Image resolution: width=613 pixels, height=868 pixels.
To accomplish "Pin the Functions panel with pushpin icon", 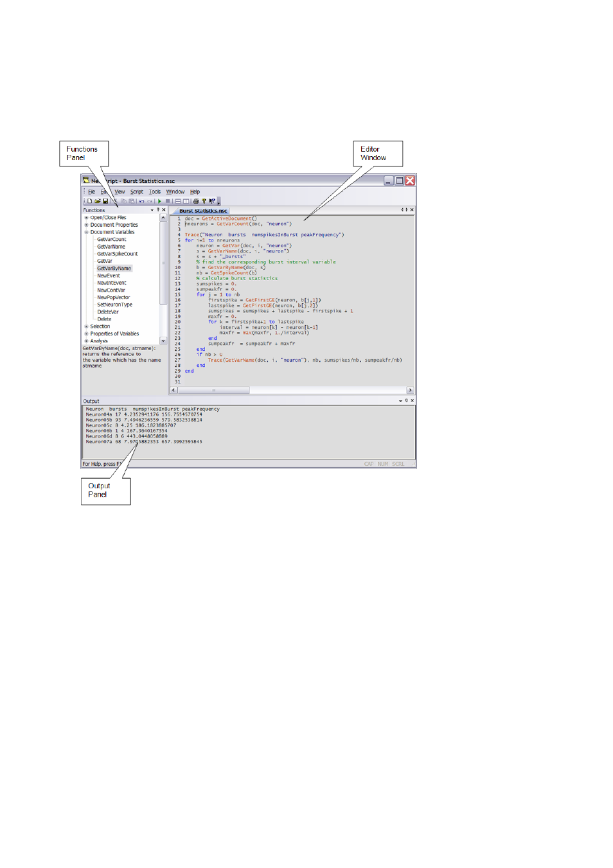I will [x=158, y=209].
